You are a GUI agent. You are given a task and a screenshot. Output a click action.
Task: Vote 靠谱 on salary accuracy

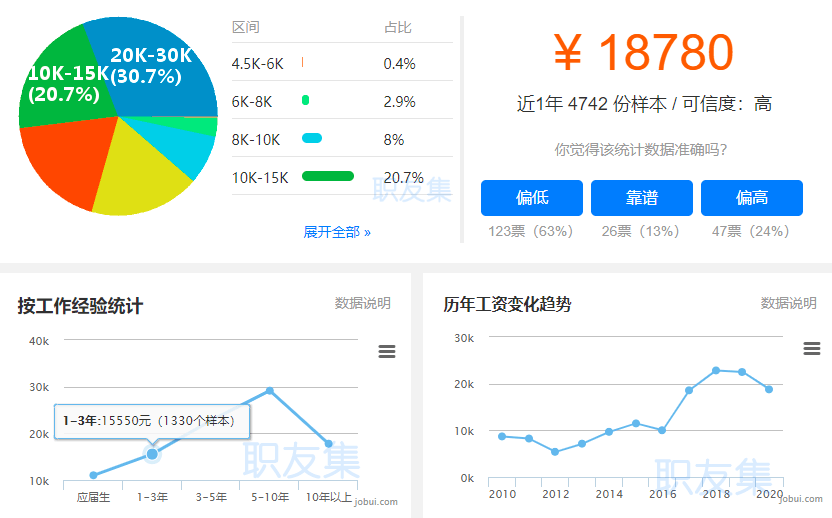click(642, 198)
